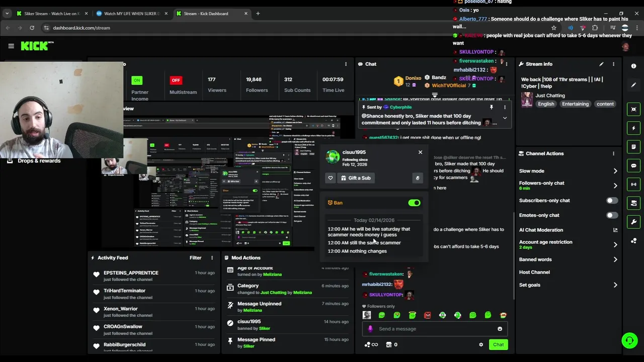The height and width of the screenshot is (362, 644).
Task: Open Sliker link under cisuu1995 banned entry
Action: (x=264, y=328)
